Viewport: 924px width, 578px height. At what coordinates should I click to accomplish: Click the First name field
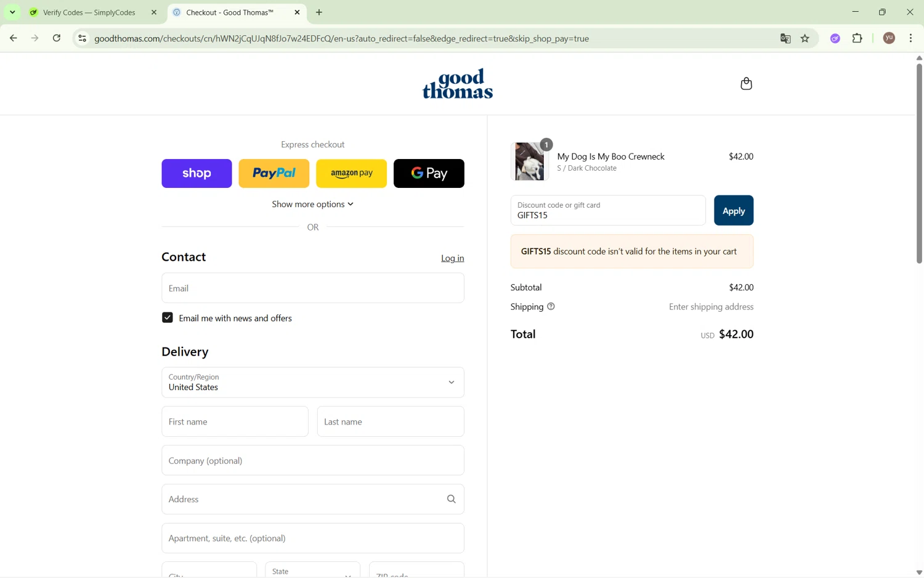pyautogui.click(x=235, y=421)
